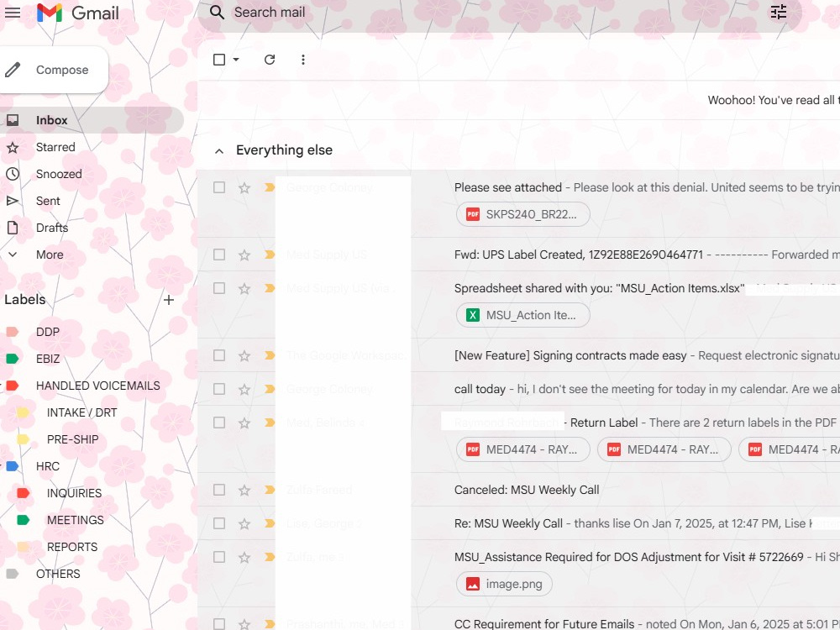Select the Spreadsheet shared email checkbox
This screenshot has width=840, height=630.
point(219,288)
